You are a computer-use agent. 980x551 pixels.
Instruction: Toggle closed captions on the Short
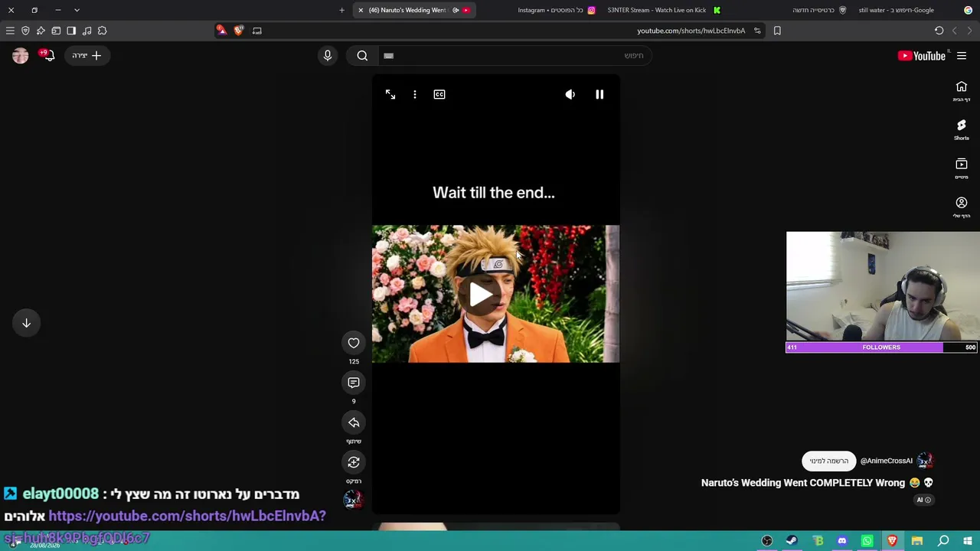coord(439,94)
